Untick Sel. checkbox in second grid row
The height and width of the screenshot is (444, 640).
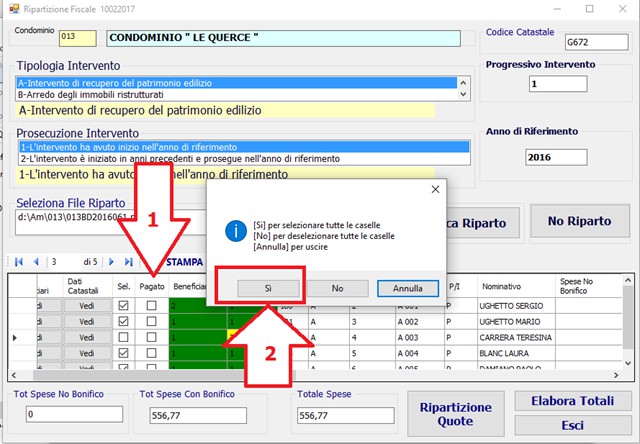[x=123, y=322]
